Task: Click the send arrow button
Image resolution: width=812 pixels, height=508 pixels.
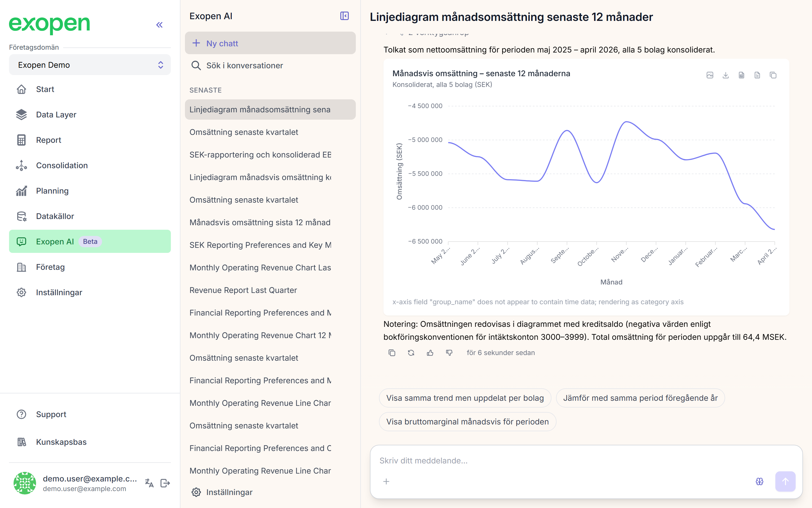Action: coord(785,481)
